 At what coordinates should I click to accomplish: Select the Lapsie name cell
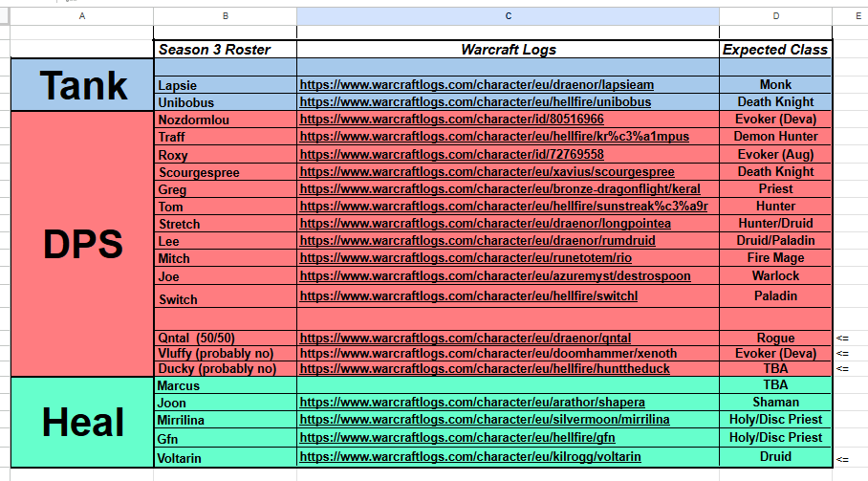(226, 85)
